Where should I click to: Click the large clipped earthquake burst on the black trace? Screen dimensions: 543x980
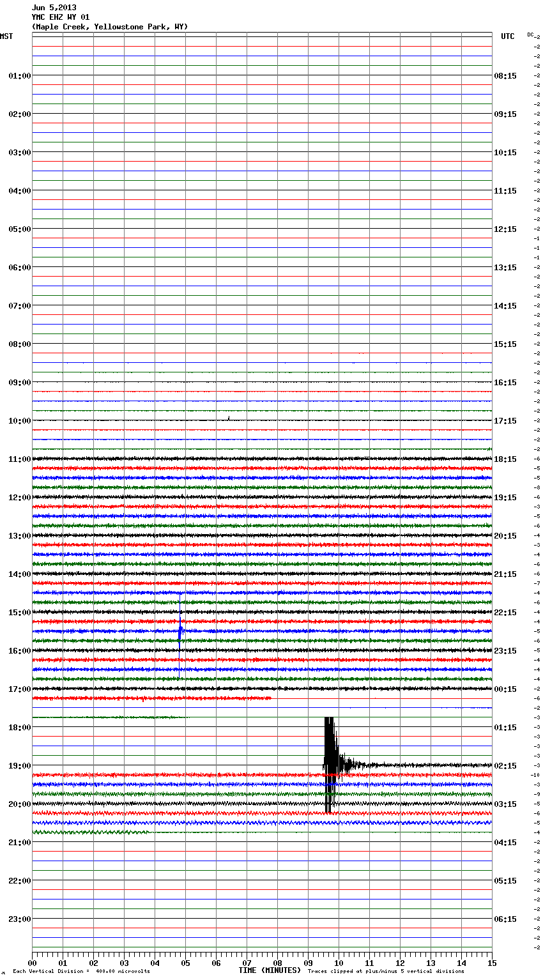[x=330, y=765]
